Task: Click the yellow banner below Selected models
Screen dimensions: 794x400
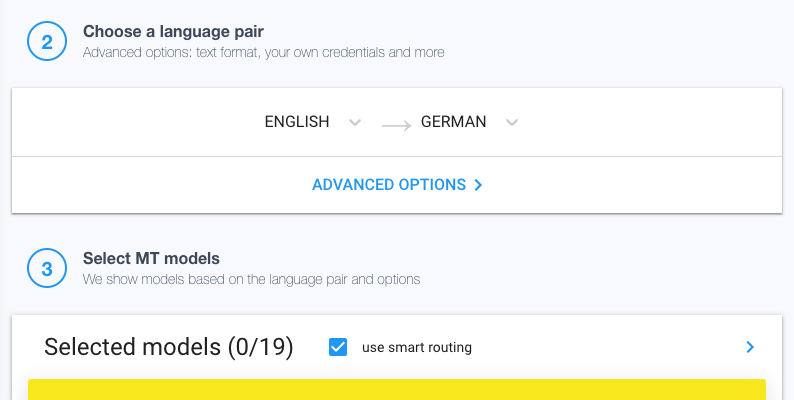Action: 396,389
